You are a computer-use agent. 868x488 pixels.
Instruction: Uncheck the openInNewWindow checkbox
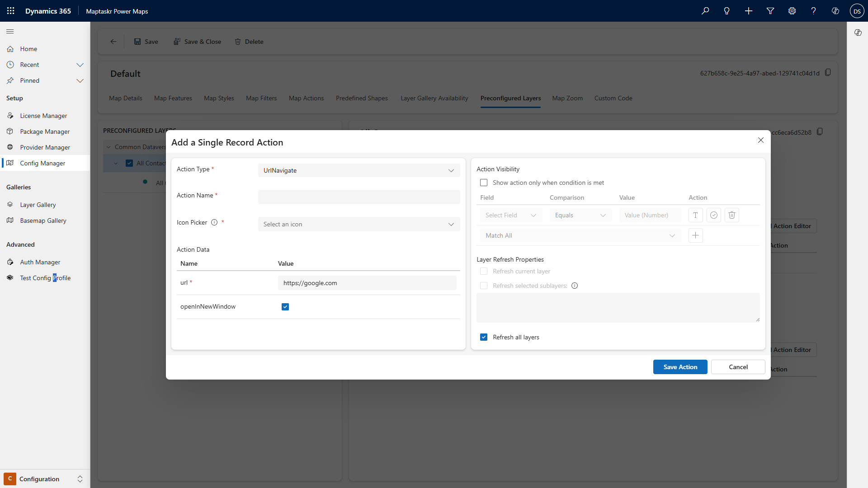pos(285,307)
